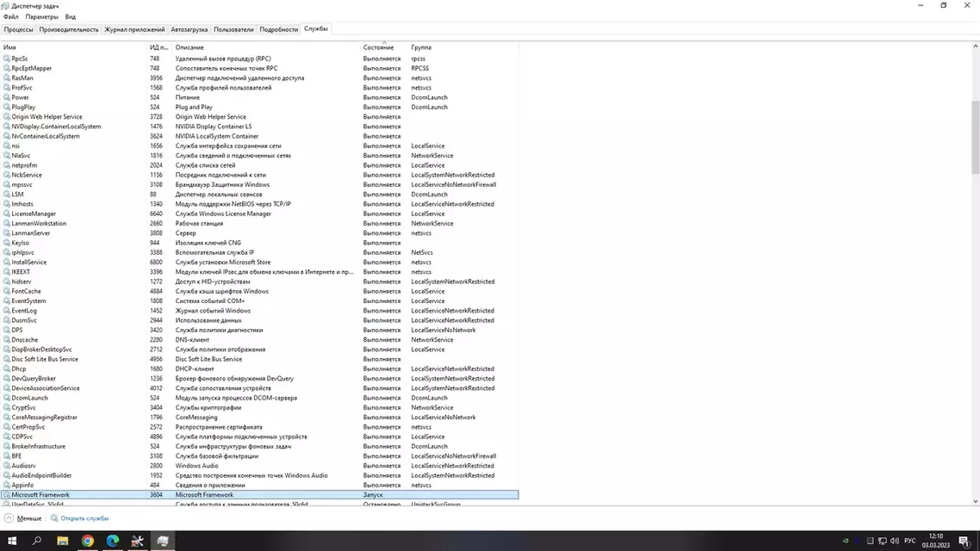Click the Запуск status of Microsoft Framework

point(373,495)
